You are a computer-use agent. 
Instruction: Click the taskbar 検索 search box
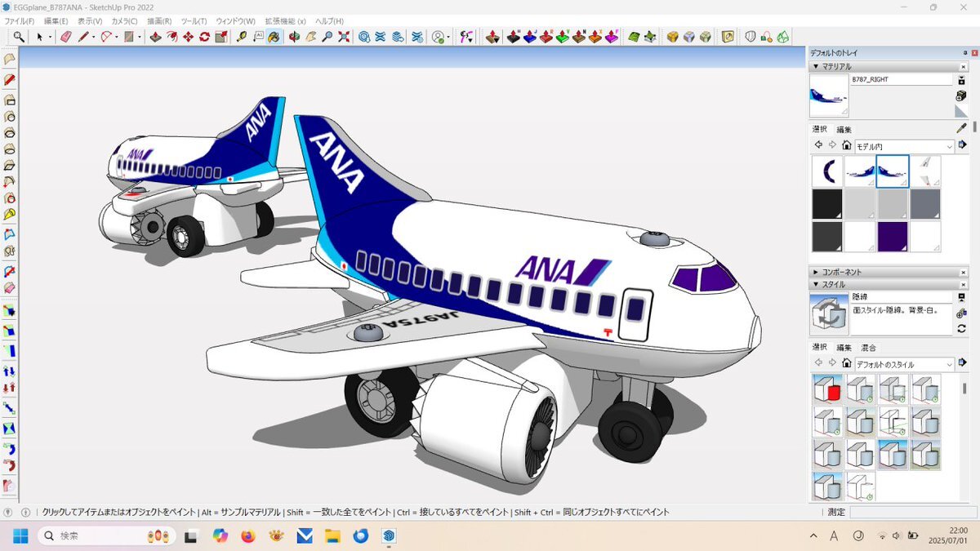tap(106, 535)
